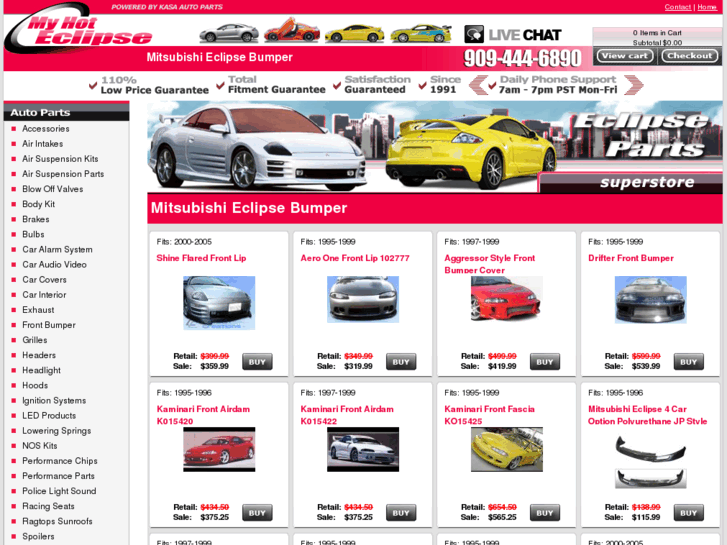
Task: Select Lowering Springs category
Action: [x=57, y=431]
